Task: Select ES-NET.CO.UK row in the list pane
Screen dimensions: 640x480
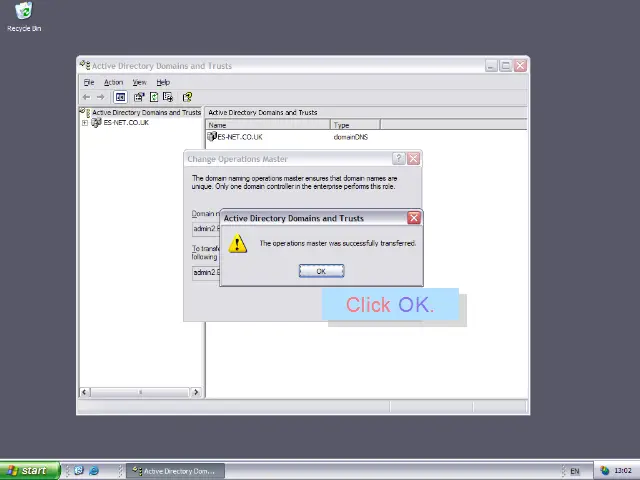Action: (x=240, y=137)
